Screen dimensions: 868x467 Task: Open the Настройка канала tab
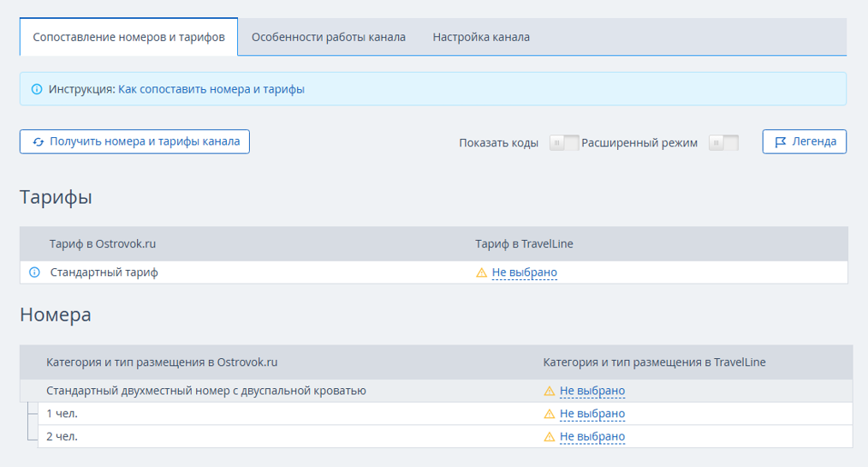pos(481,38)
